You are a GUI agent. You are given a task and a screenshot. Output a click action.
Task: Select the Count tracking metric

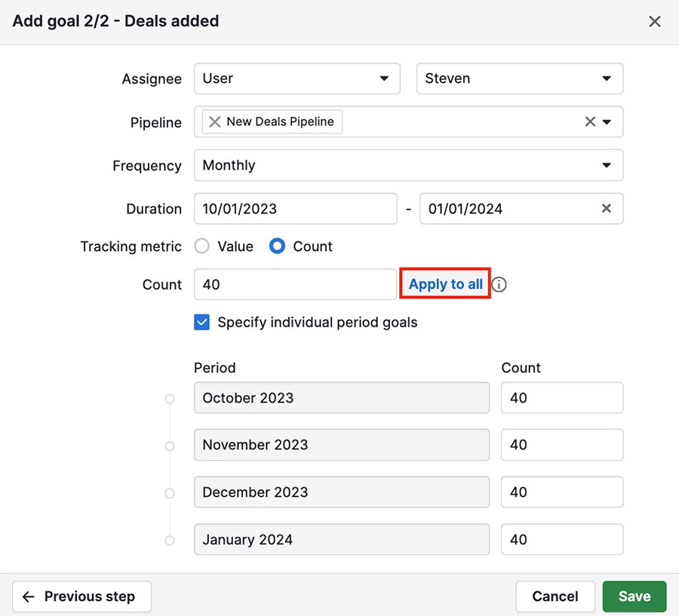click(x=277, y=247)
